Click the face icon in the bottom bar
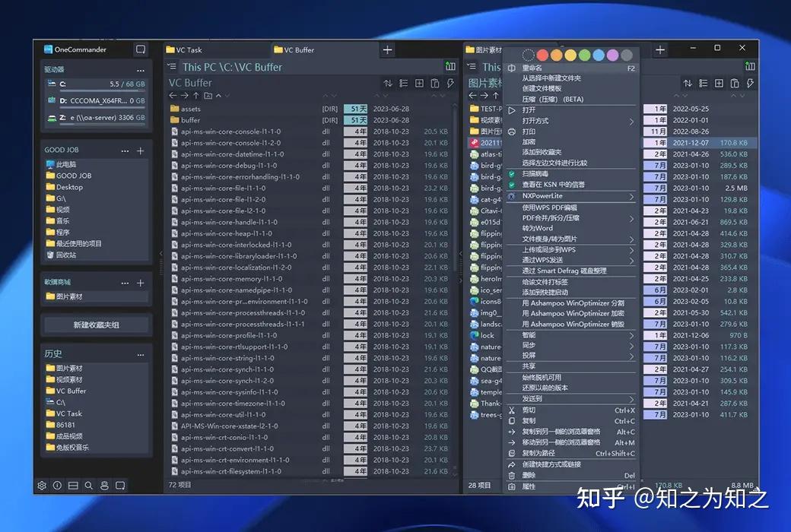Screen dimensions: 791x532 click(104, 484)
